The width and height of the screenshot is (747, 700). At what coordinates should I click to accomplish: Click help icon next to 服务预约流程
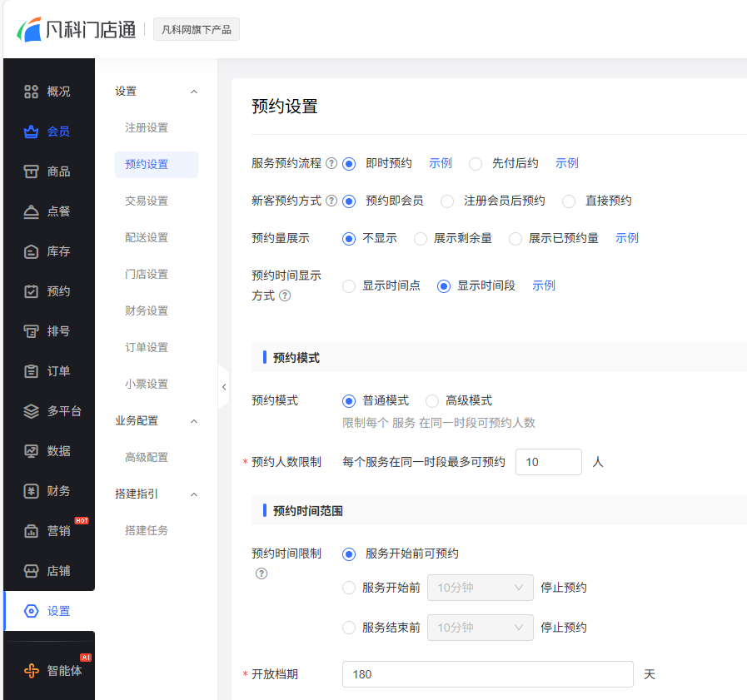[x=331, y=164]
